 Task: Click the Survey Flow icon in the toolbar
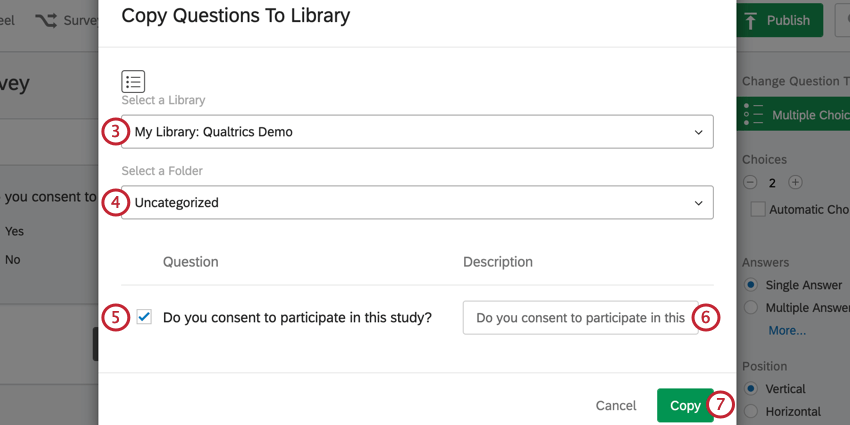click(45, 19)
